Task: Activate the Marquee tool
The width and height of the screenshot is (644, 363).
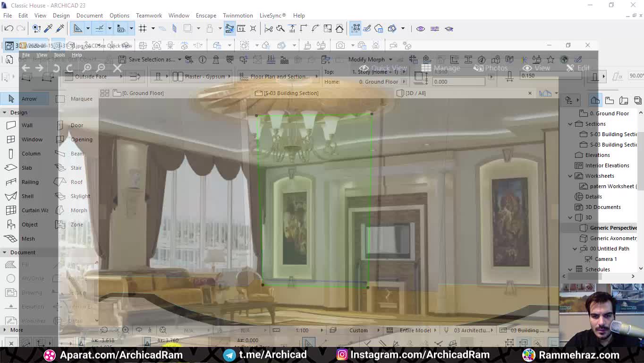Action: point(81,99)
